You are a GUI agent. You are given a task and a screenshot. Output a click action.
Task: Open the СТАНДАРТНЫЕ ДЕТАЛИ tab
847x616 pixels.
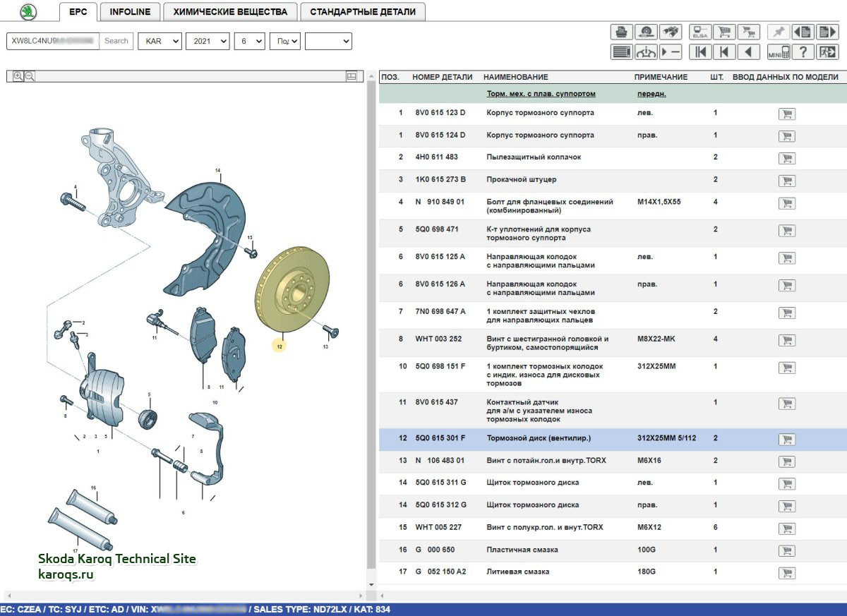click(363, 11)
